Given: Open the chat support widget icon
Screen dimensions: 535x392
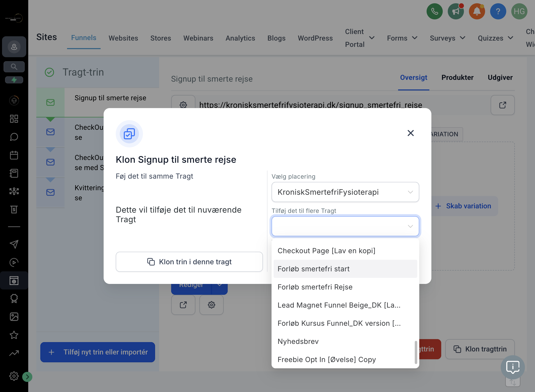Looking at the screenshot, I should [x=513, y=367].
